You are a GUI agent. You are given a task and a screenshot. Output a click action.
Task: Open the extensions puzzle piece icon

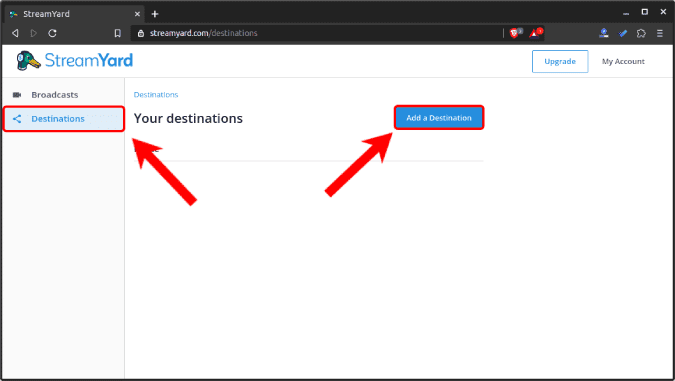point(641,33)
